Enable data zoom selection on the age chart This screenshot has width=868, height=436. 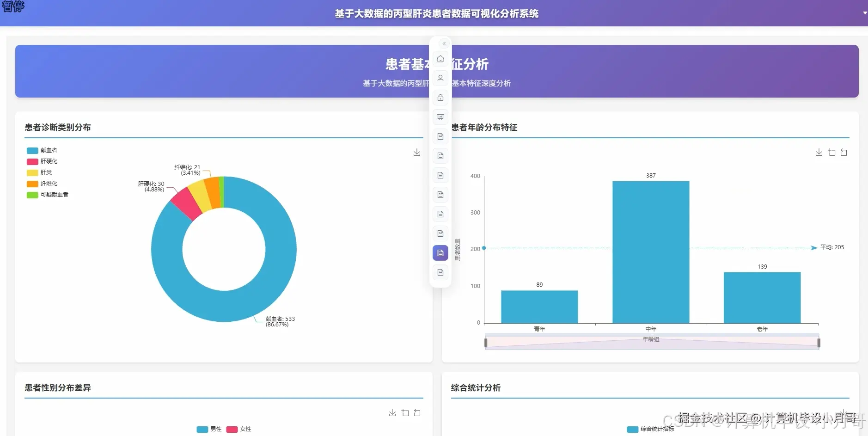(831, 152)
